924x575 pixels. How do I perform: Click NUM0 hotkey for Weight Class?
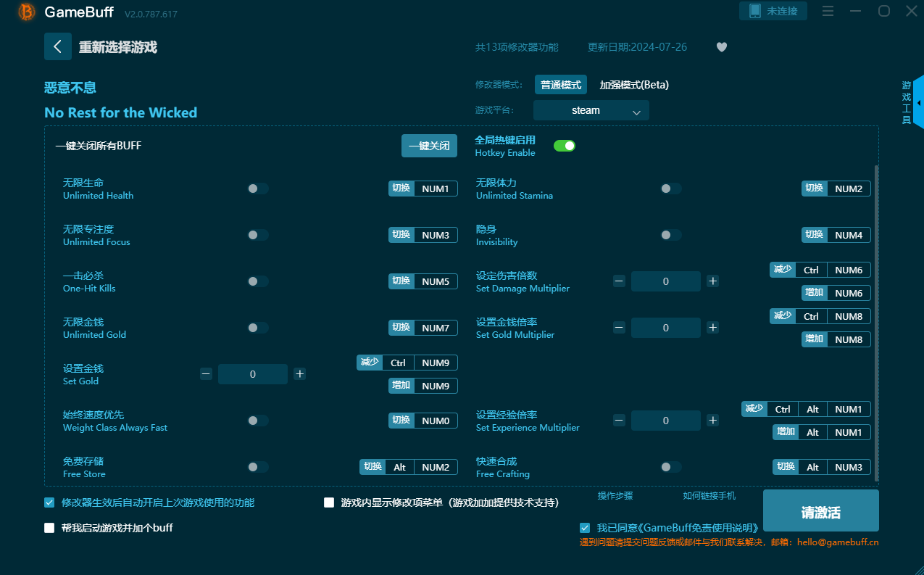pyautogui.click(x=436, y=421)
